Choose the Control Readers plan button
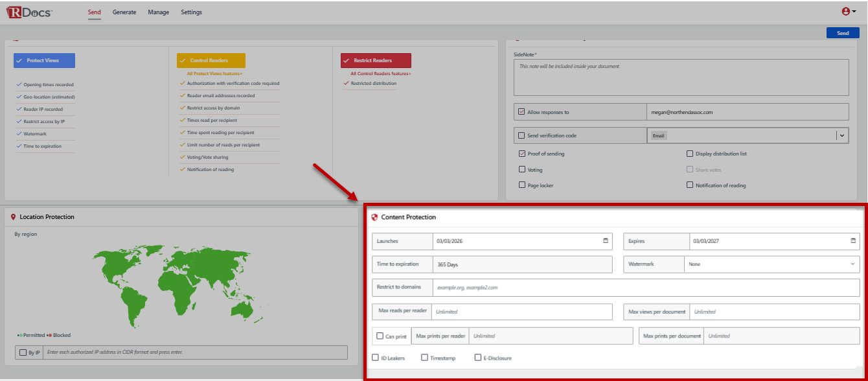Viewport: 868px width, 381px height. coord(211,60)
